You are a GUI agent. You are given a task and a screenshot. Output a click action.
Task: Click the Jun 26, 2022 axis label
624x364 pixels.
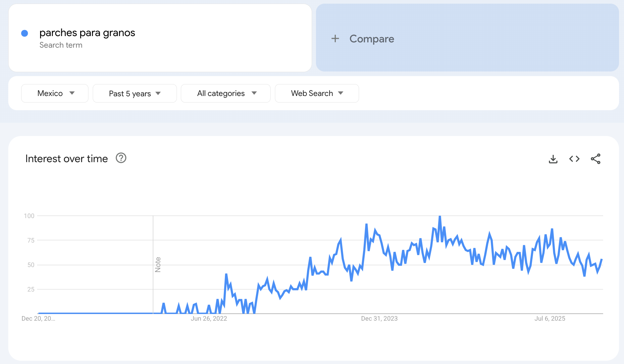coord(209,319)
